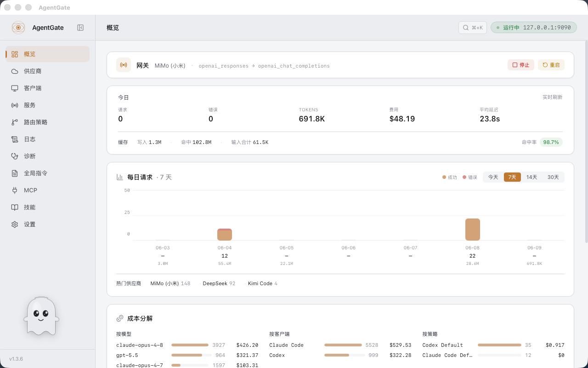Click the 设置 gear icon
This screenshot has width=588, height=368.
[15, 224]
